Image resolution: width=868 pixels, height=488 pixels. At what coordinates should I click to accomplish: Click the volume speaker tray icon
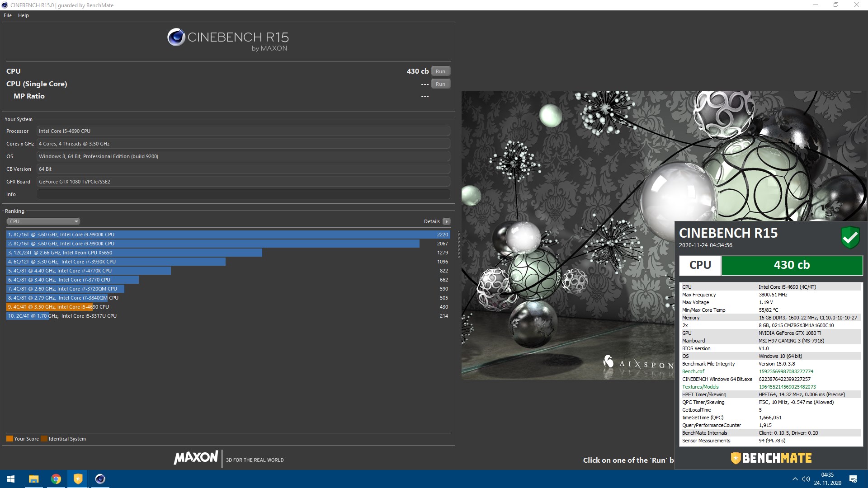click(x=806, y=479)
